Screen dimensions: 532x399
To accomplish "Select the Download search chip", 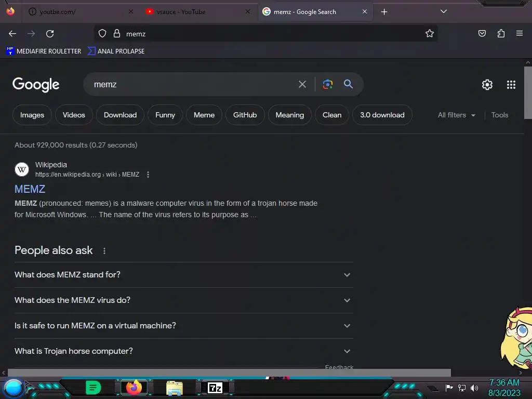I will pyautogui.click(x=121, y=115).
